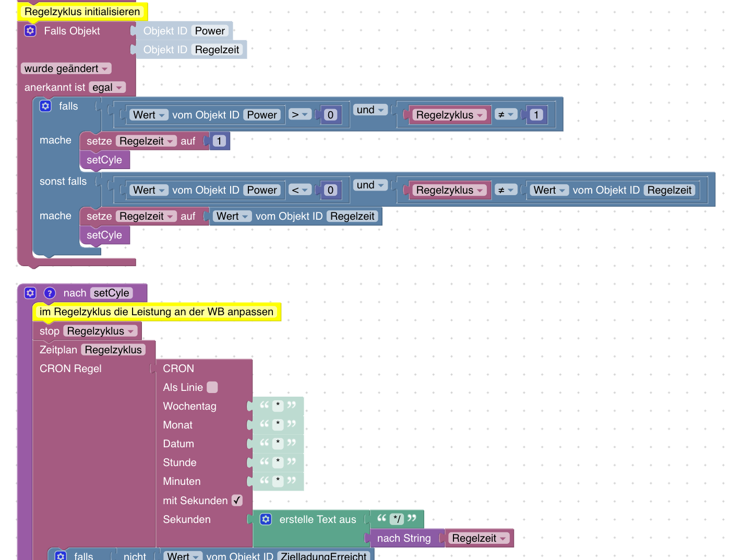Open the "egal" dropdown next to "anerkannt ist"
The image size is (730, 560).
(x=107, y=87)
